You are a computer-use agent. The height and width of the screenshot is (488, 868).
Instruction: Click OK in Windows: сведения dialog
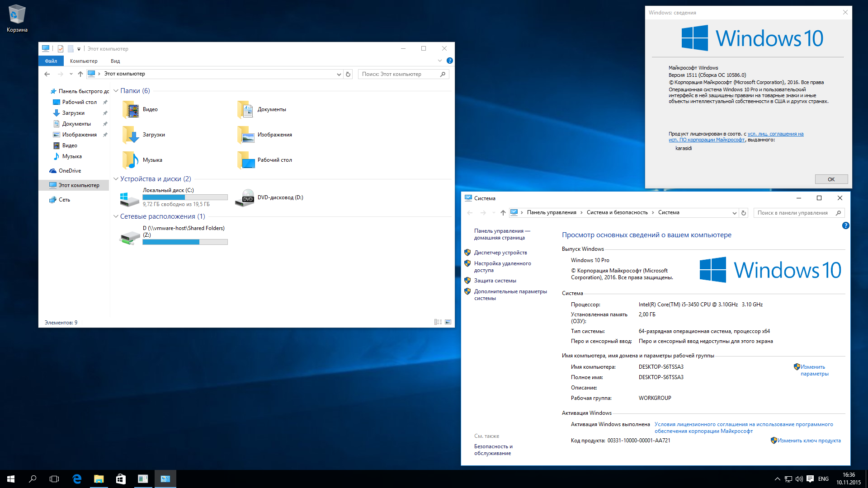[x=831, y=179]
